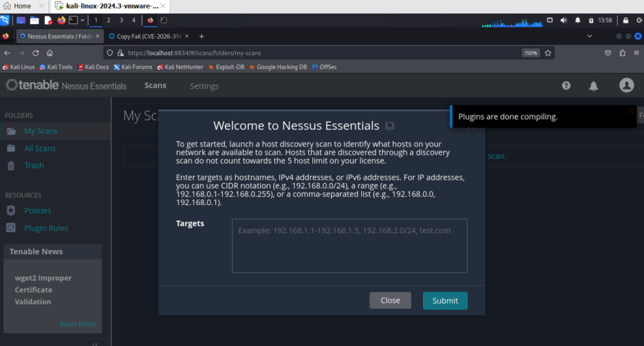Bookmark this page with the star
The image size is (644, 346).
coord(548,53)
